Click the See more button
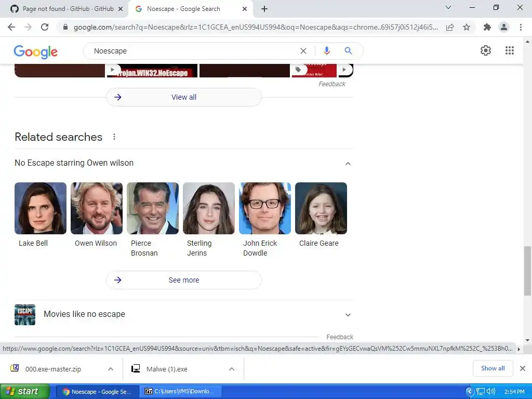This screenshot has width=532, height=399. point(184,280)
